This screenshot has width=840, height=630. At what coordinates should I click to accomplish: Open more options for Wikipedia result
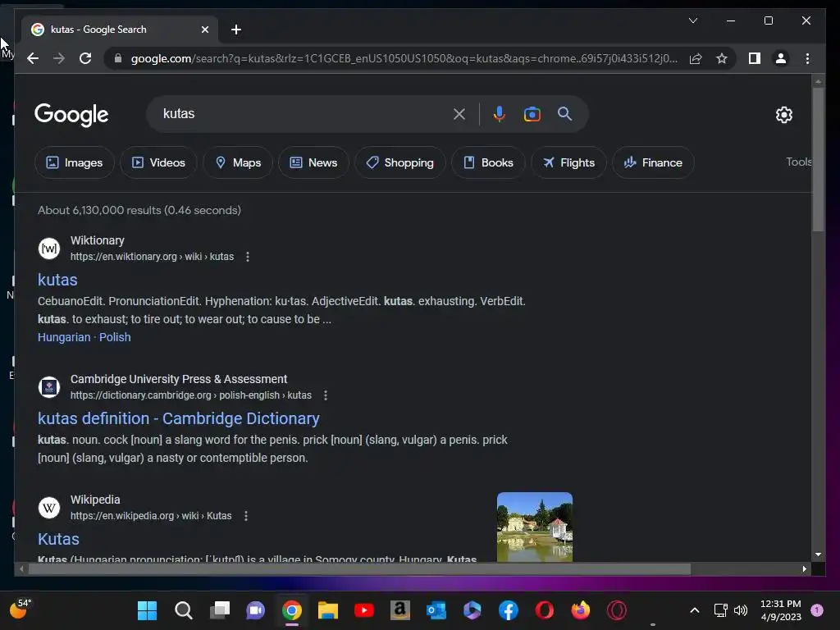(x=246, y=516)
